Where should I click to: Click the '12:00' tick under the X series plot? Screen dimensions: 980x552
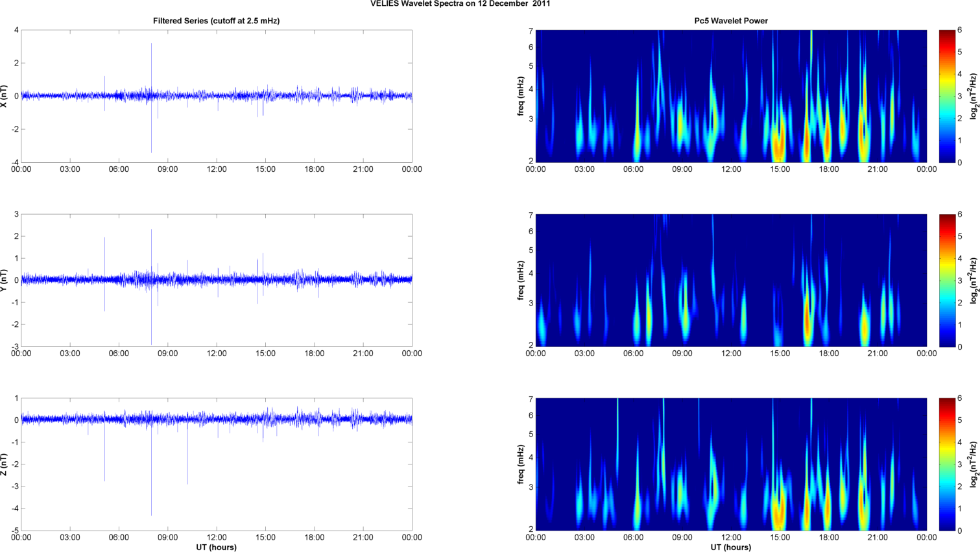pos(217,169)
